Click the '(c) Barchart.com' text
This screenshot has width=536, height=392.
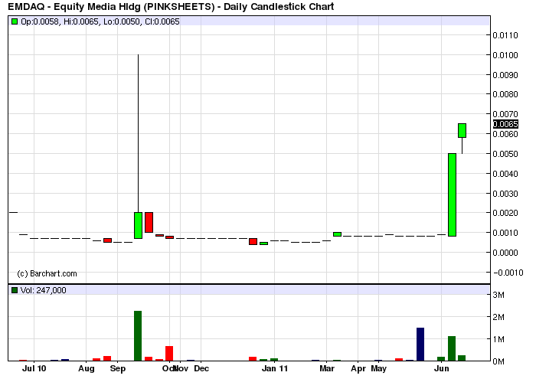click(47, 274)
